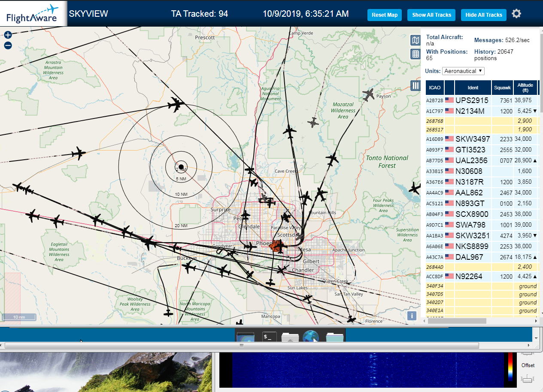Toggle the sidebar columns icon

click(415, 85)
